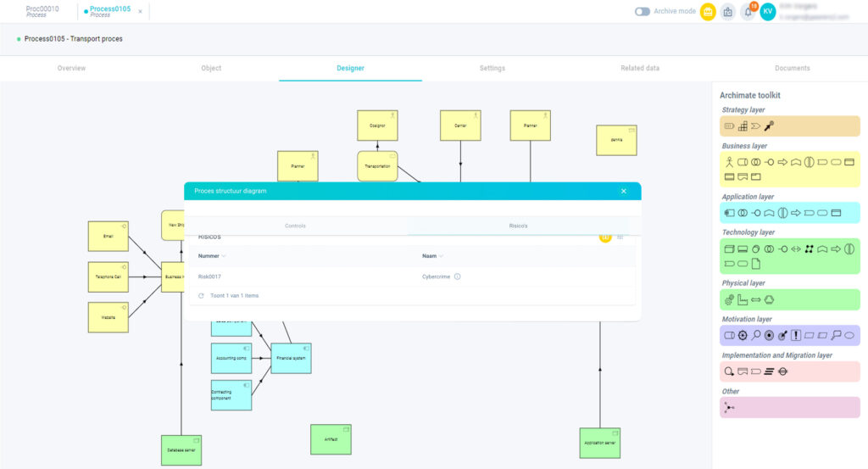Select the gears icon in Physical layer
Screen dimensions: 868x469
click(x=728, y=299)
